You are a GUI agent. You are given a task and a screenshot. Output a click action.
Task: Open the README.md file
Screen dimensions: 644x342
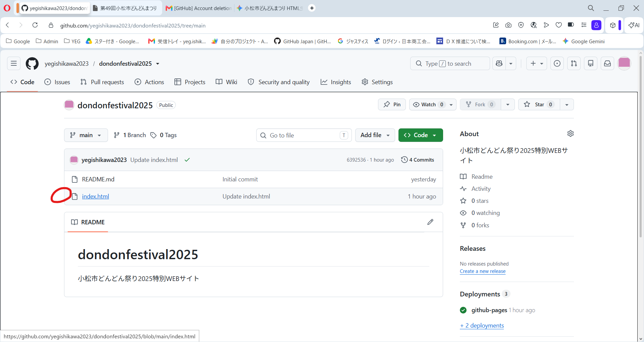98,179
